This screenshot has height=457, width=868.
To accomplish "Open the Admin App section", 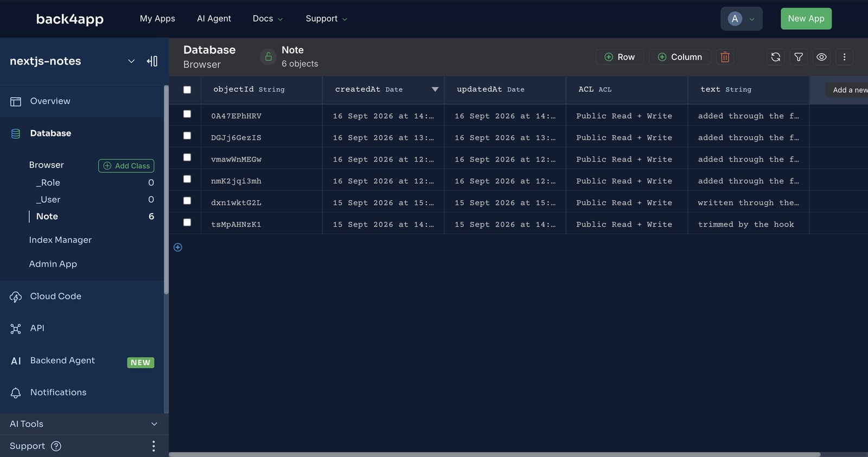I will click(x=53, y=264).
